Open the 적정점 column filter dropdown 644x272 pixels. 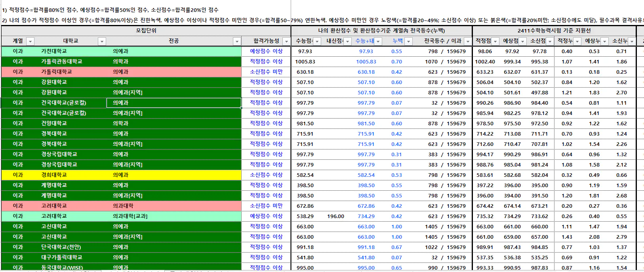495,41
